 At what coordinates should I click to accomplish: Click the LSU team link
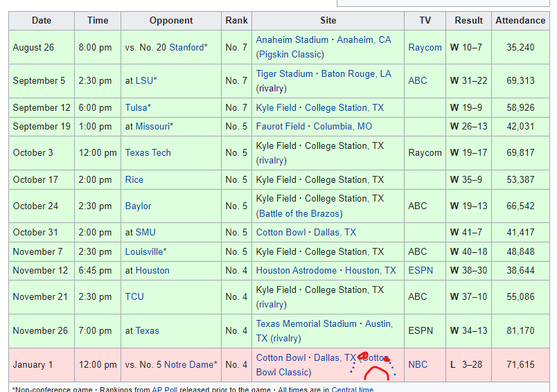point(145,80)
